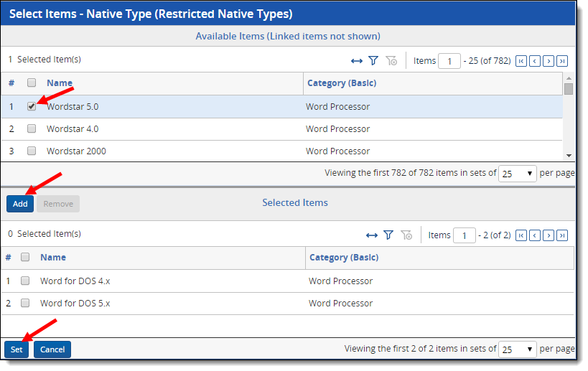Select the Wordstar 4.0 name text
This screenshot has height=371, width=588.
(73, 129)
